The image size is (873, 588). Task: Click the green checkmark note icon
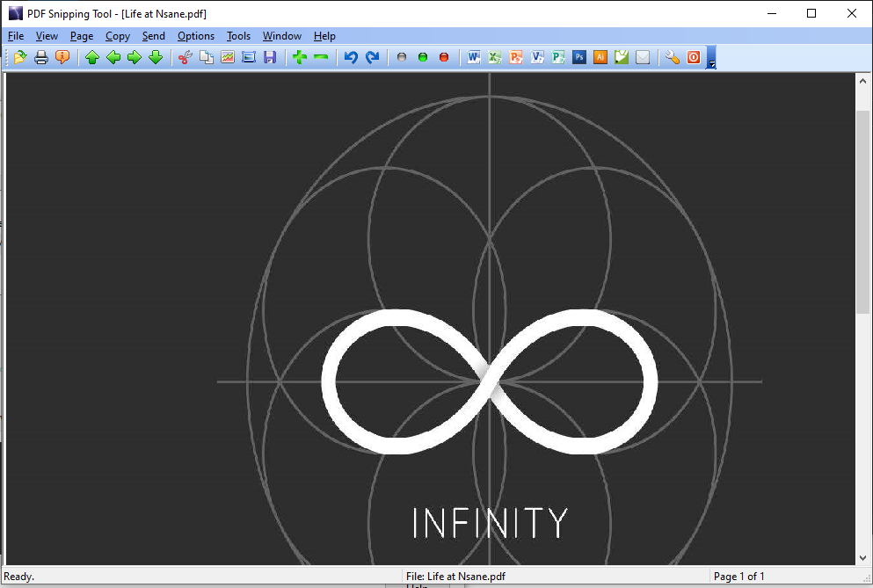click(622, 57)
